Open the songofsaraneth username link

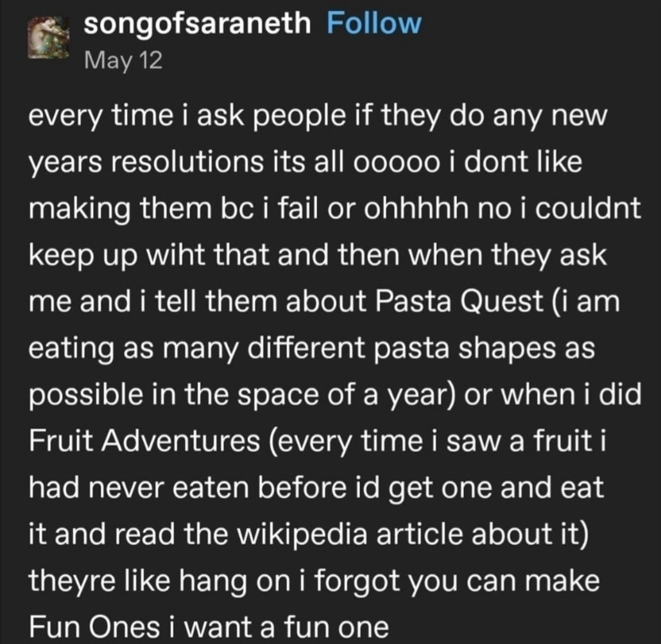197,24
